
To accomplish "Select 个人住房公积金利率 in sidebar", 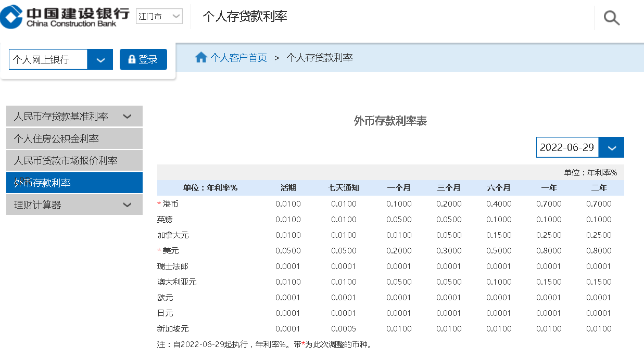I will tap(56, 139).
